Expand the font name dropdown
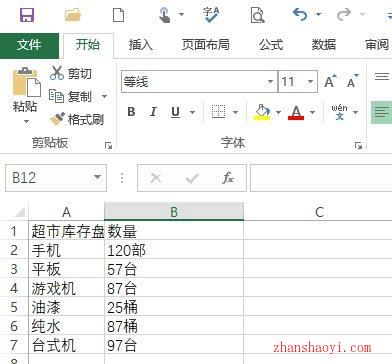 [x=270, y=81]
